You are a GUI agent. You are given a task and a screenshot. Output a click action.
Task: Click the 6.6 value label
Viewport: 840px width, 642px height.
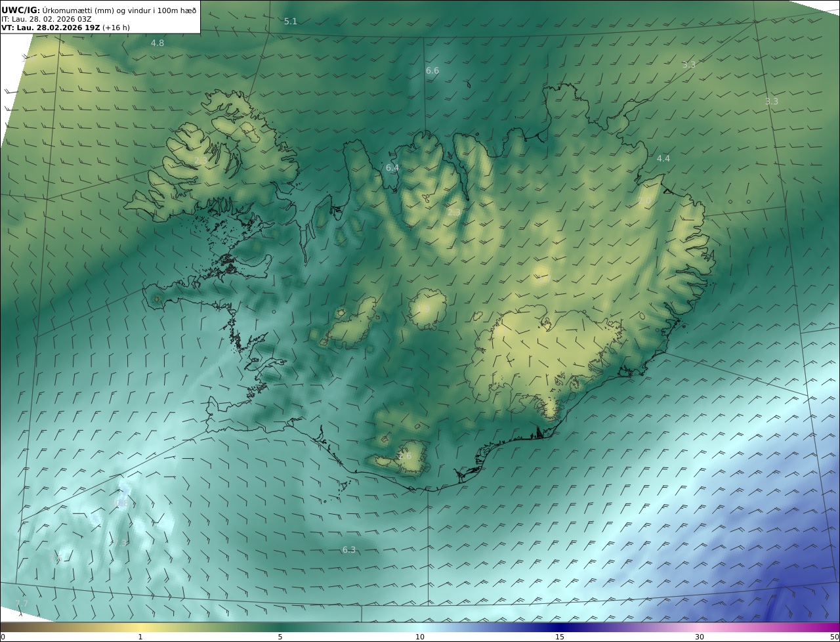(432, 71)
